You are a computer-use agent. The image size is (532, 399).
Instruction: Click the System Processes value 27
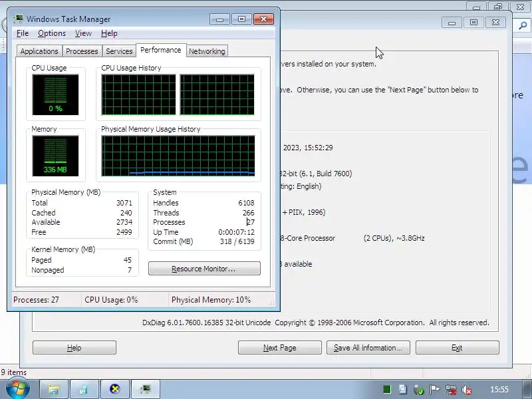coord(251,222)
